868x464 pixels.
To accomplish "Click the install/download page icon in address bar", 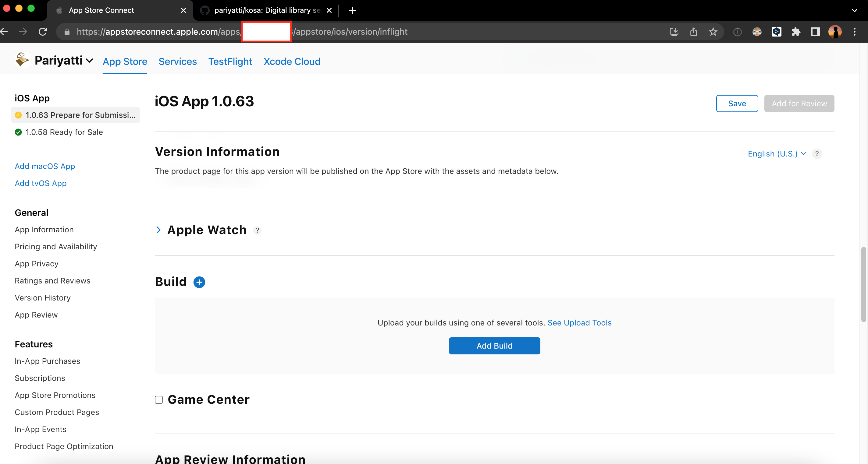I will click(674, 32).
